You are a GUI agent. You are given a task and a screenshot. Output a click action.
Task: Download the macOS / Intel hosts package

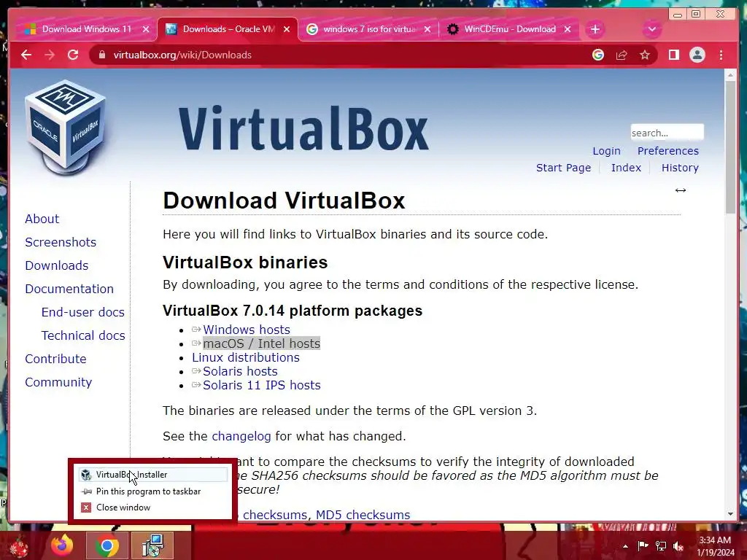coord(262,343)
